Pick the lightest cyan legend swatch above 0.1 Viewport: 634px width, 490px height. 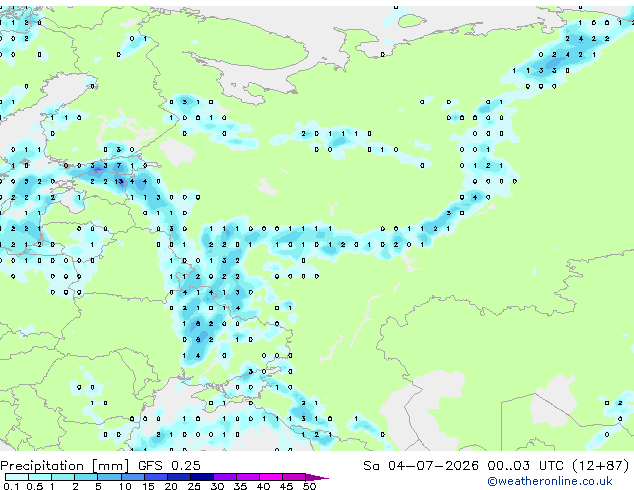pos(17,477)
